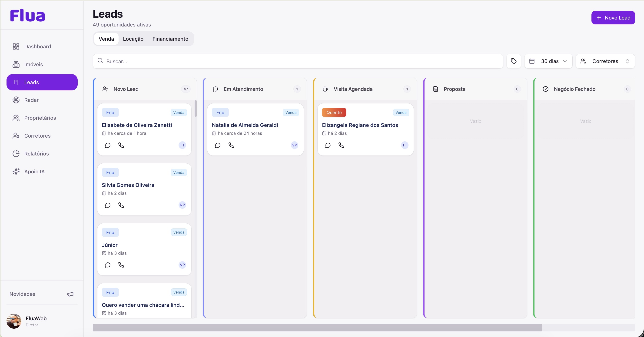Click NP broker avatar on Silvia card
644x337 pixels.
[182, 205]
